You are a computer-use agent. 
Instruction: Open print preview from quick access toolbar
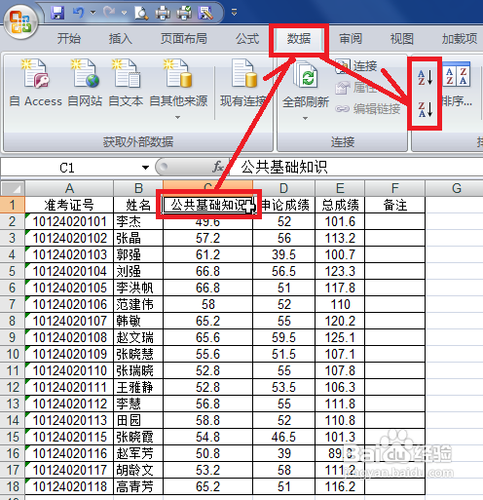[141, 13]
